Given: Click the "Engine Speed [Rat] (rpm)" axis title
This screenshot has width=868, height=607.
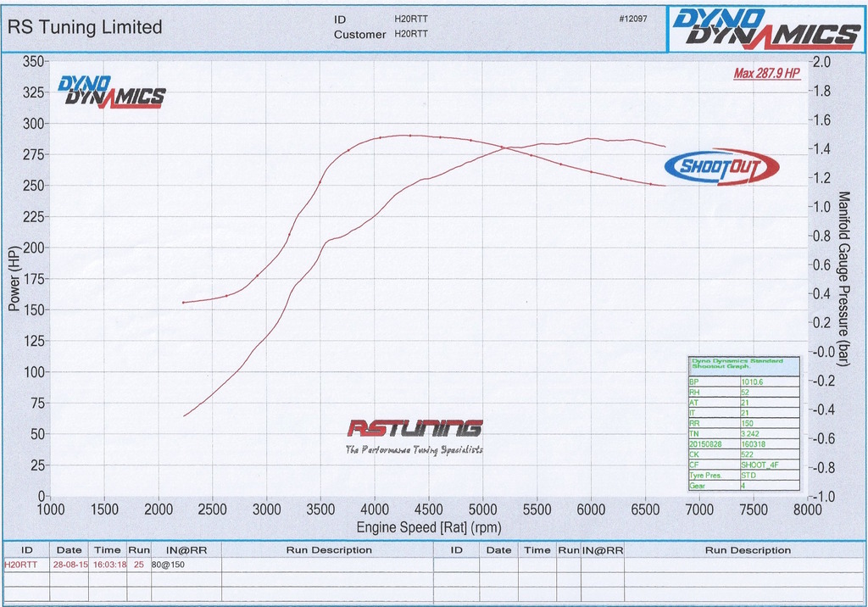Looking at the screenshot, I should click(429, 527).
